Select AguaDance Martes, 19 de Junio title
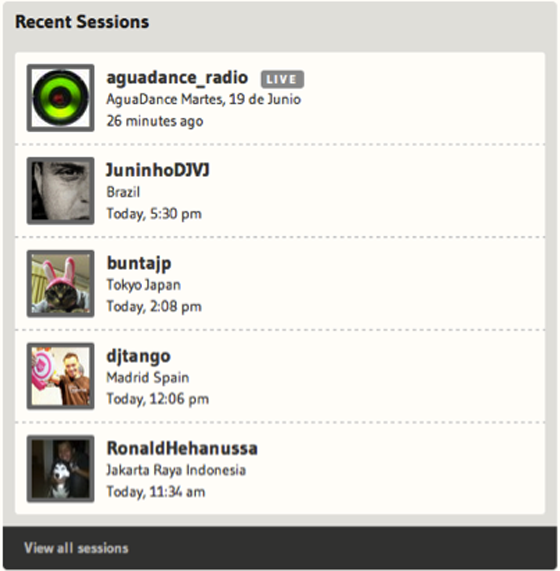The height and width of the screenshot is (571, 560). 204,99
